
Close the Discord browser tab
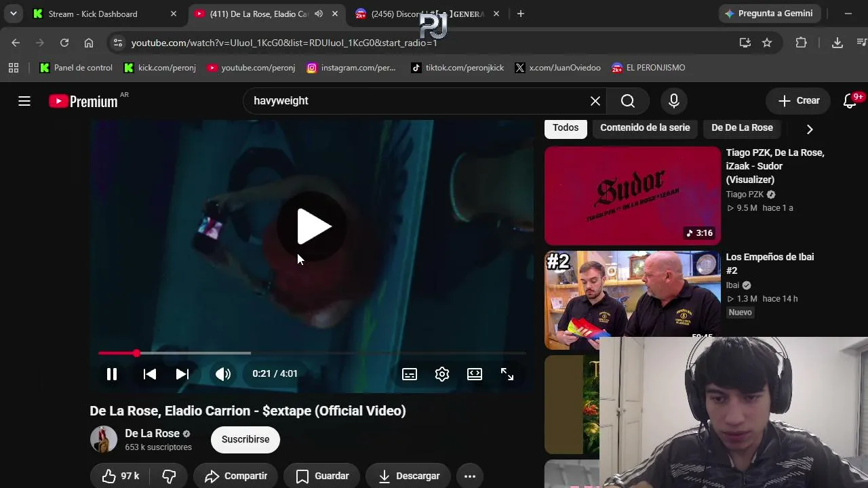tap(496, 14)
